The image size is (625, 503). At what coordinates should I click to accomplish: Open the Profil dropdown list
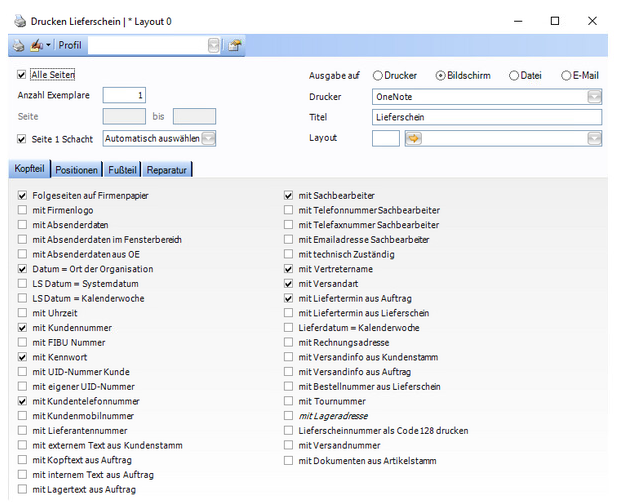[214, 45]
